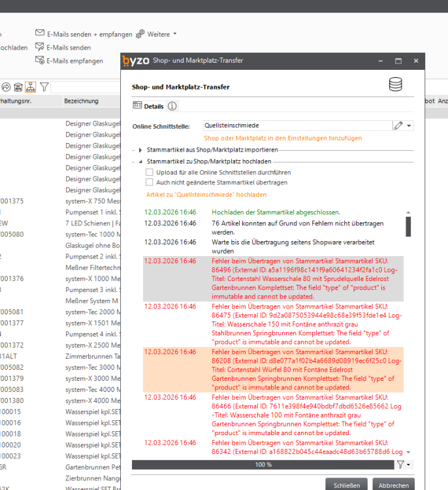This screenshot has width=448, height=490.
Task: Toggle the hierarchy tree toolbar icon
Action: (x=30, y=87)
